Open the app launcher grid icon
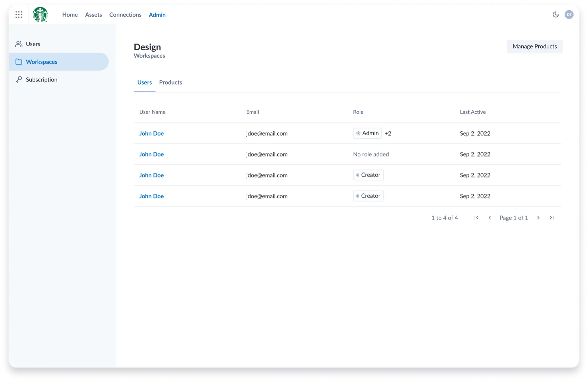Image resolution: width=588 pixels, height=381 pixels. (19, 15)
